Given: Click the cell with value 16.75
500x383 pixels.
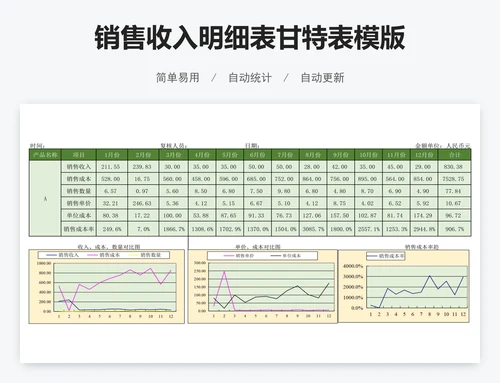Looking at the screenshot, I should [x=142, y=179].
